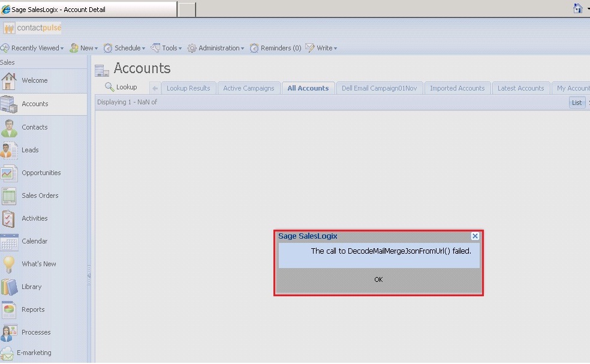Viewport: 590px width, 364px height.
Task: Click the Opportunities chart icon
Action: click(8, 173)
